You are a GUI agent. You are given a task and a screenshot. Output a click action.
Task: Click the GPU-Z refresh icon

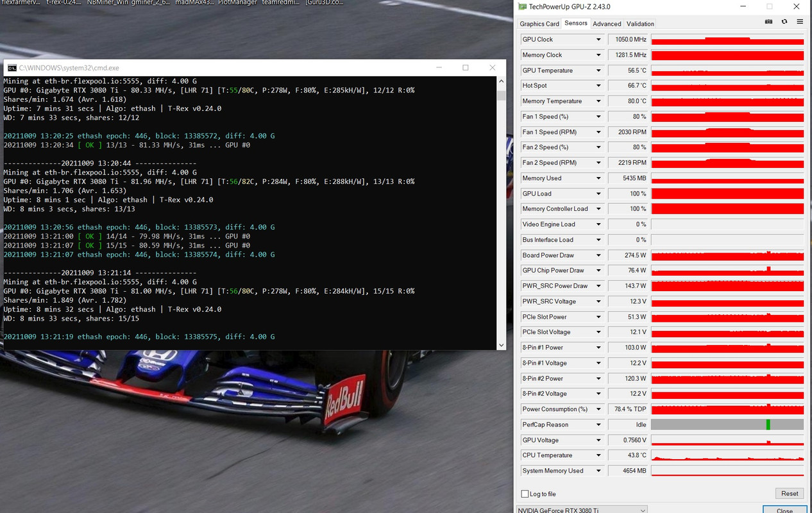tap(784, 22)
